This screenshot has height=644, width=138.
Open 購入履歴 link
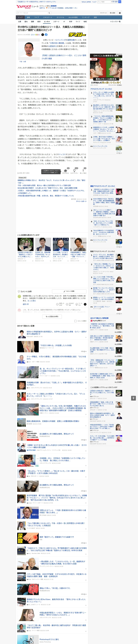(112, 13)
